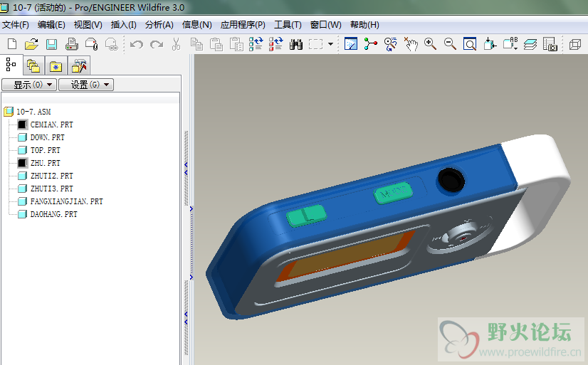Image resolution: width=588 pixels, height=365 pixels.
Task: Open the 应用程序(P) menu
Action: [243, 25]
